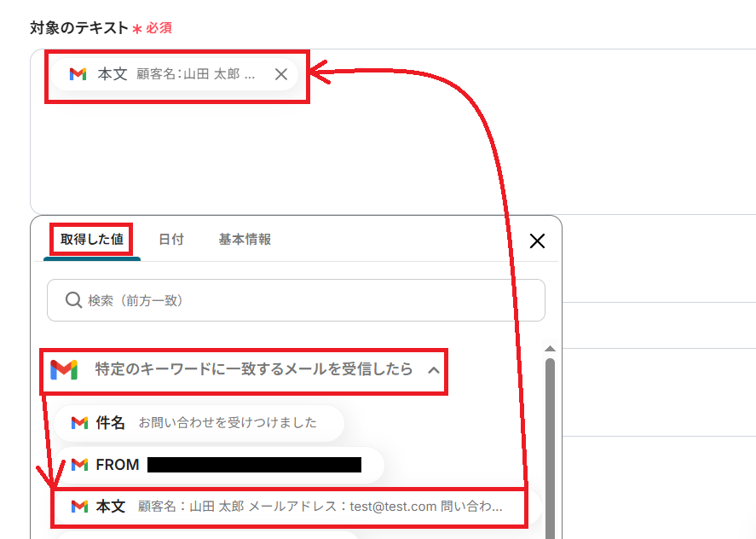Click the magnifier search icon
Viewport: 756px width, 539px height.
[x=73, y=300]
